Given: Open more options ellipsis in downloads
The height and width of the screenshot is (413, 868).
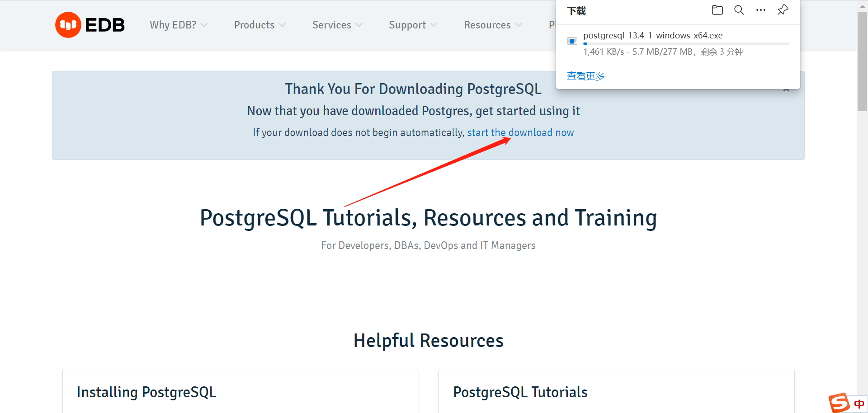Looking at the screenshot, I should tap(761, 10).
